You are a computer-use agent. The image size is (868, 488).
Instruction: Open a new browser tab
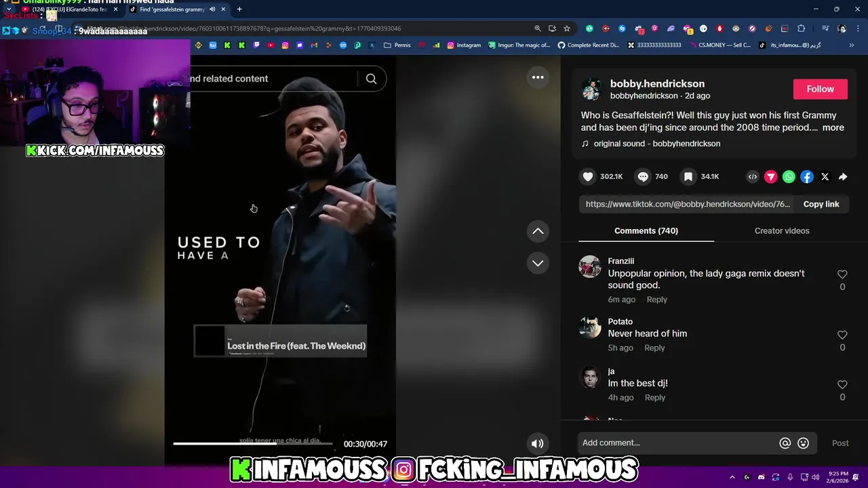click(239, 9)
